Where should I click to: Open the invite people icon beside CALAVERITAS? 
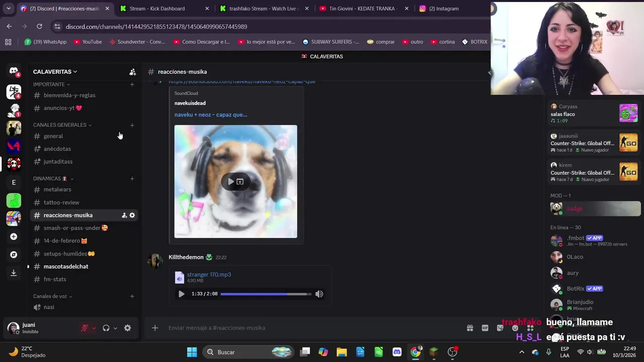(x=132, y=72)
